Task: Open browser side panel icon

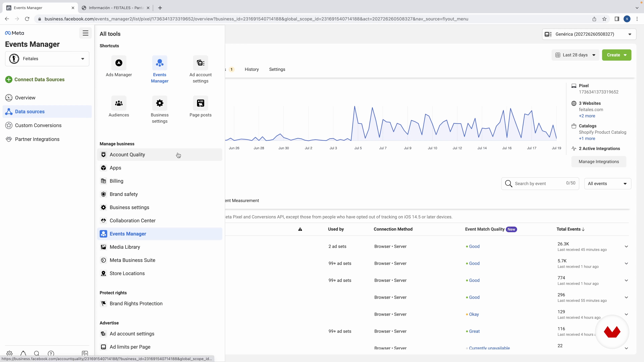Action: click(617, 19)
